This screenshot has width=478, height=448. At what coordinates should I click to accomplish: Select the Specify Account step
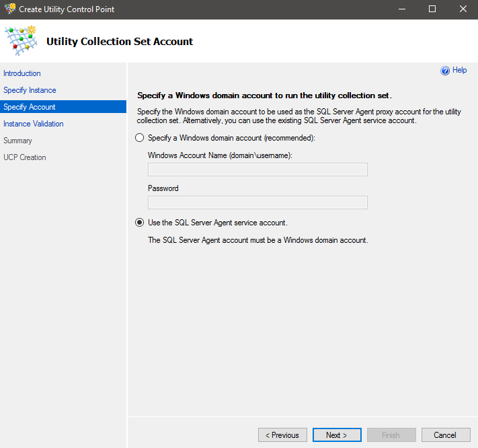click(30, 107)
